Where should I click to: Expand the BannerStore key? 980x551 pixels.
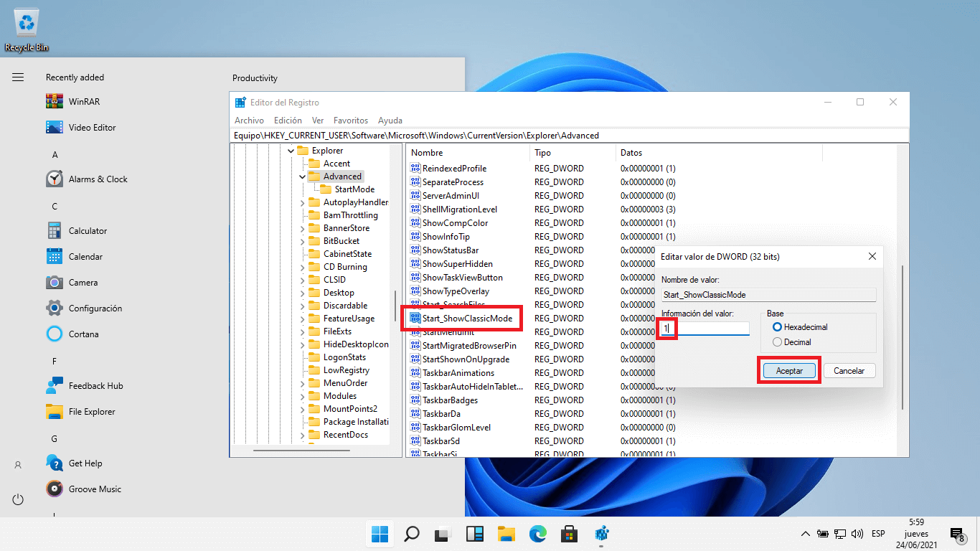point(303,228)
